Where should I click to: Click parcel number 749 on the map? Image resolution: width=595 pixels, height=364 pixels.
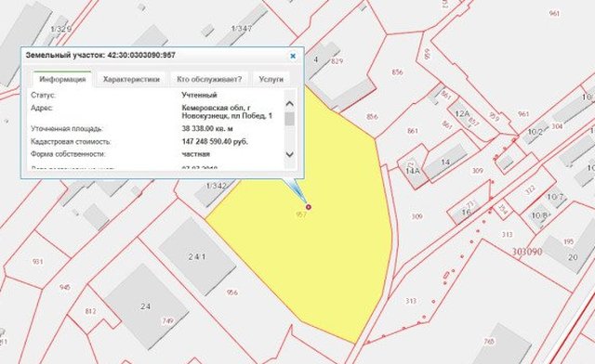(x=168, y=320)
